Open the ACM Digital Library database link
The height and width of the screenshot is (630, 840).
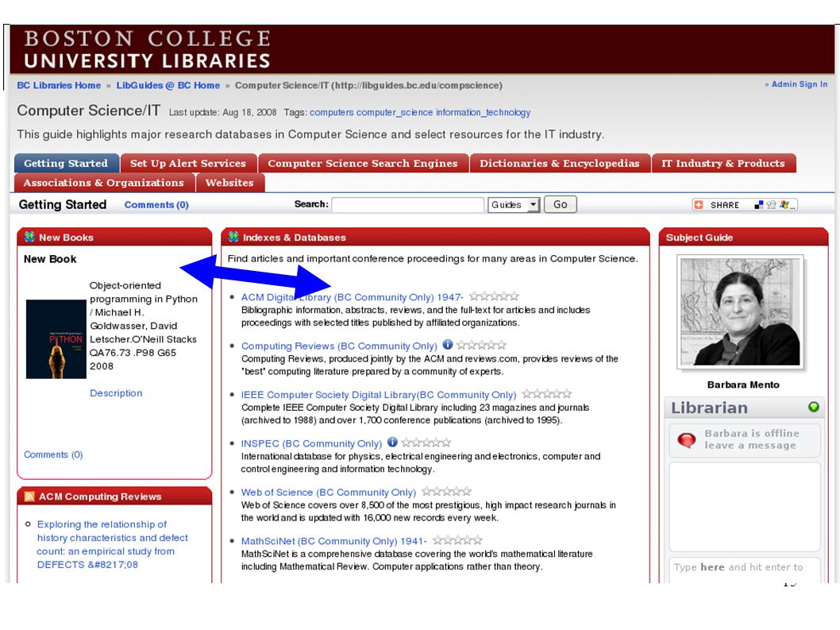[352, 297]
